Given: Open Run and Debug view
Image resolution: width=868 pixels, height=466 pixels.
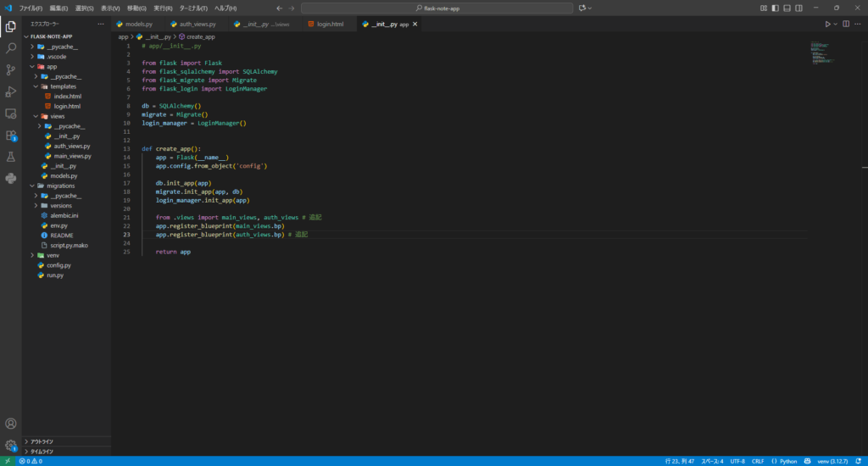Looking at the screenshot, I should point(11,92).
